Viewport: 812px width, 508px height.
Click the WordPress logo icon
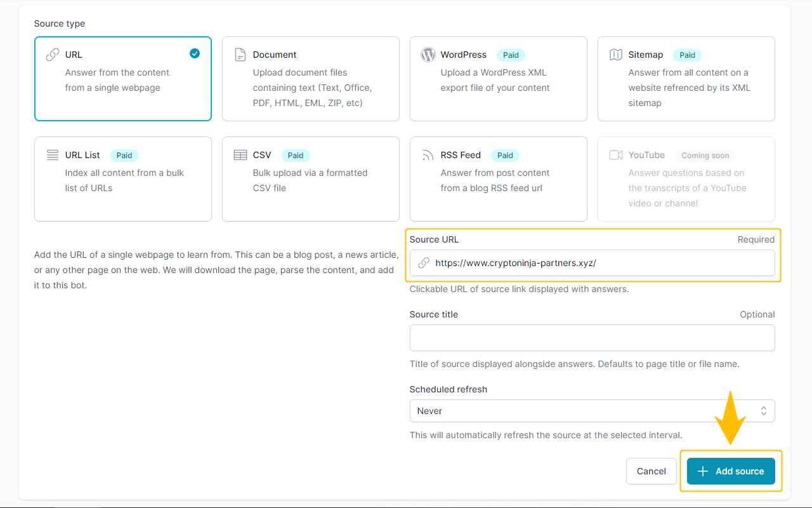(x=428, y=55)
